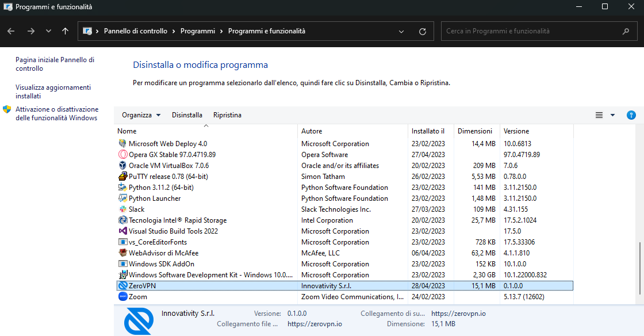The width and height of the screenshot is (644, 336).
Task: Click the Windows SDK AddOn icon
Action: (x=122, y=264)
